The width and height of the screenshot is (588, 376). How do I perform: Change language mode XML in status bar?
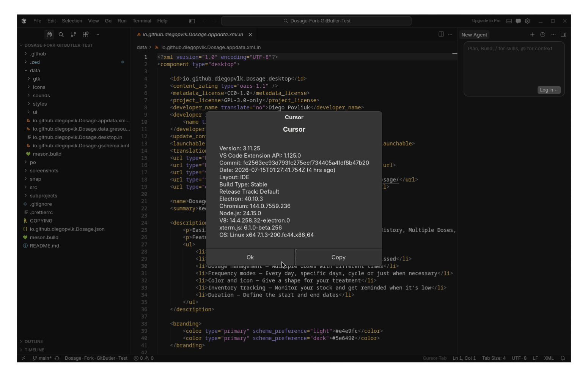point(549,358)
